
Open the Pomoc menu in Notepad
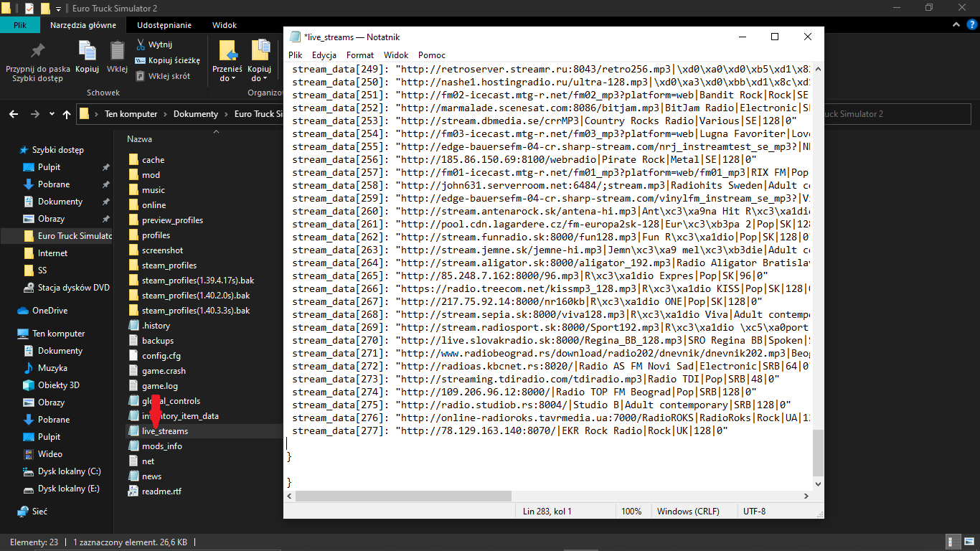click(432, 55)
